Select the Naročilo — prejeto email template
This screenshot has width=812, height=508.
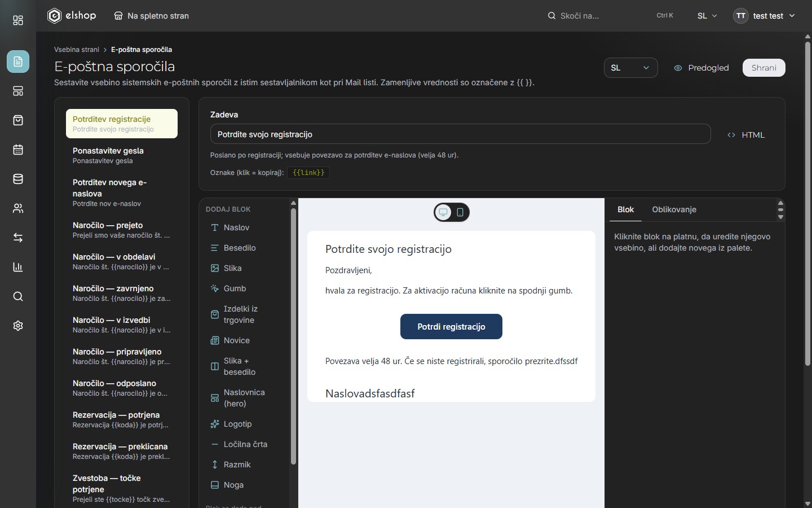pos(122,230)
